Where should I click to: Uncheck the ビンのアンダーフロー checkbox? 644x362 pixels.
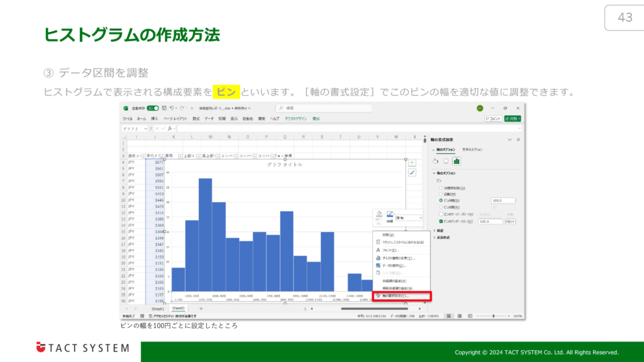441,222
